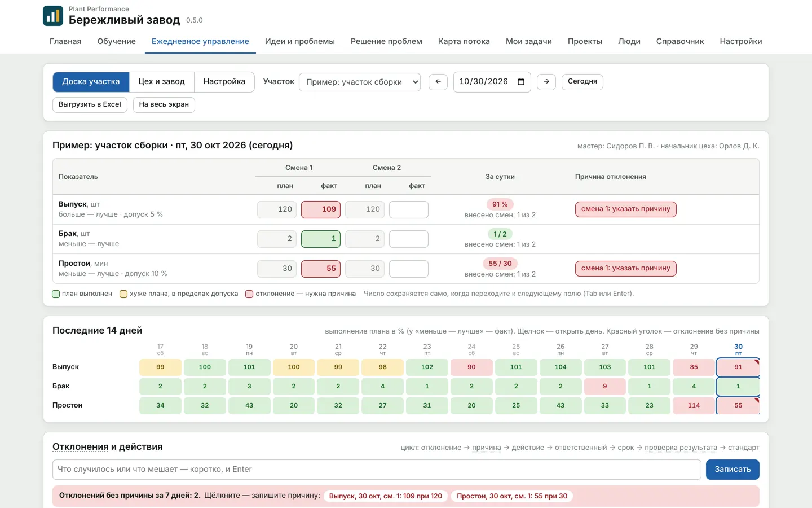Open Карта потока navigation tab
Screen dimensions: 812x508
(464, 41)
